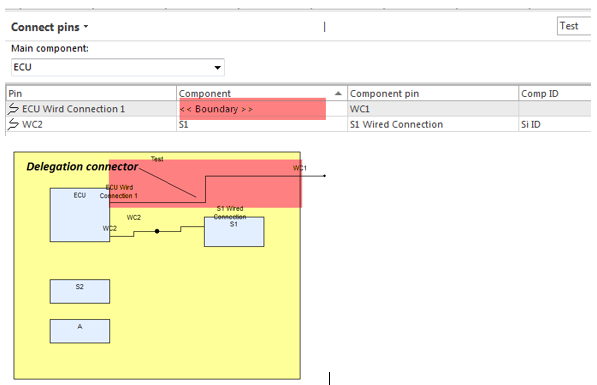The image size is (597, 385).
Task: Select the A block in the diagram
Action: point(80,331)
